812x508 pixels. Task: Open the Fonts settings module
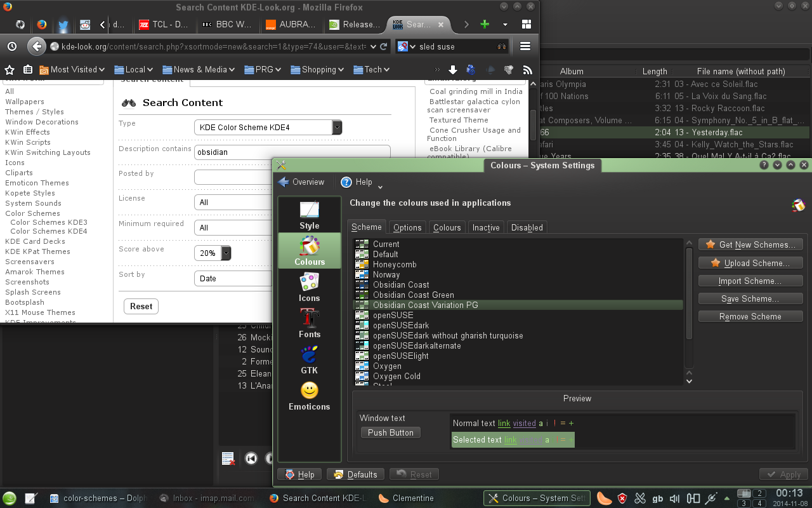[310, 323]
